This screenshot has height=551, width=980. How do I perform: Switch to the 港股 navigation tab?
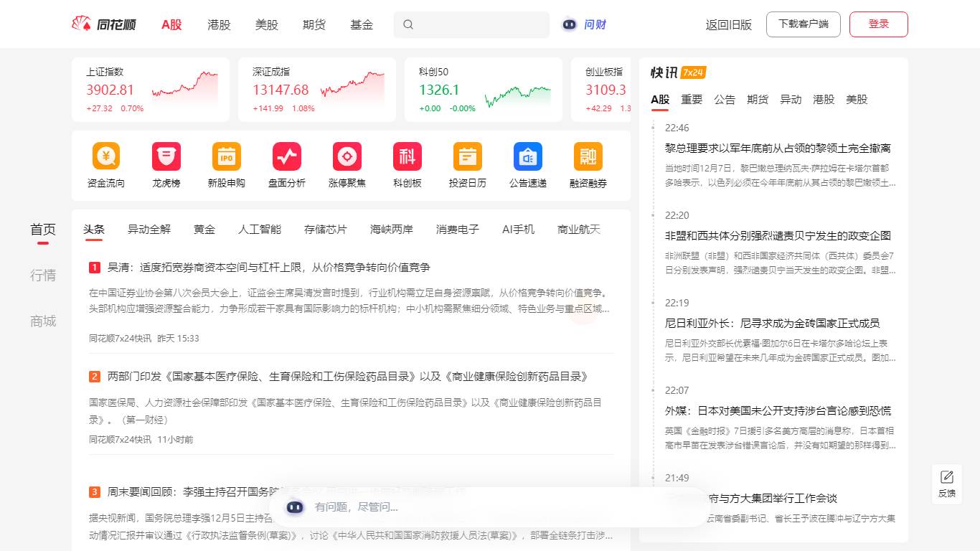pyautogui.click(x=219, y=24)
